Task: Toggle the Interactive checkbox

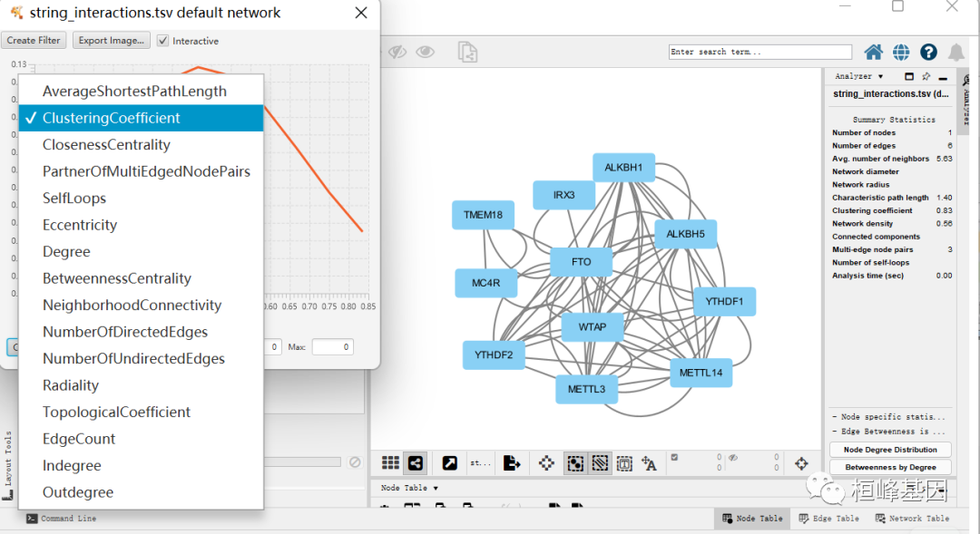Action: coord(163,41)
